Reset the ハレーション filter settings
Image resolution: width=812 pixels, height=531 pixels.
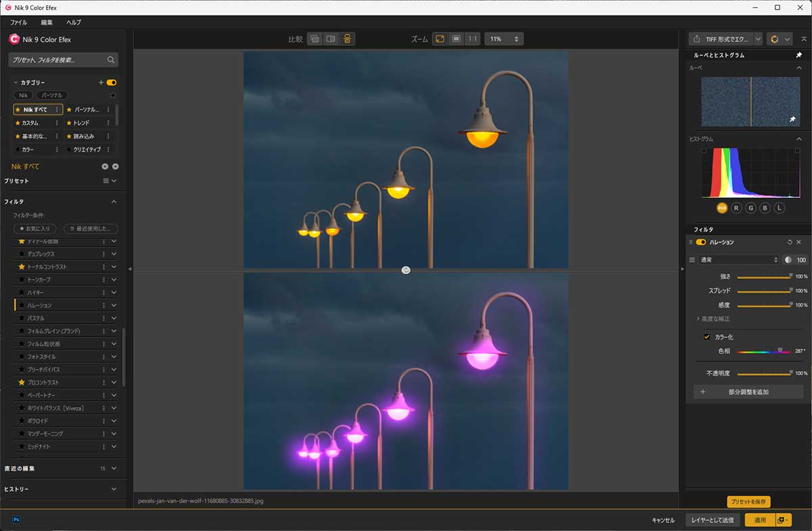(789, 242)
